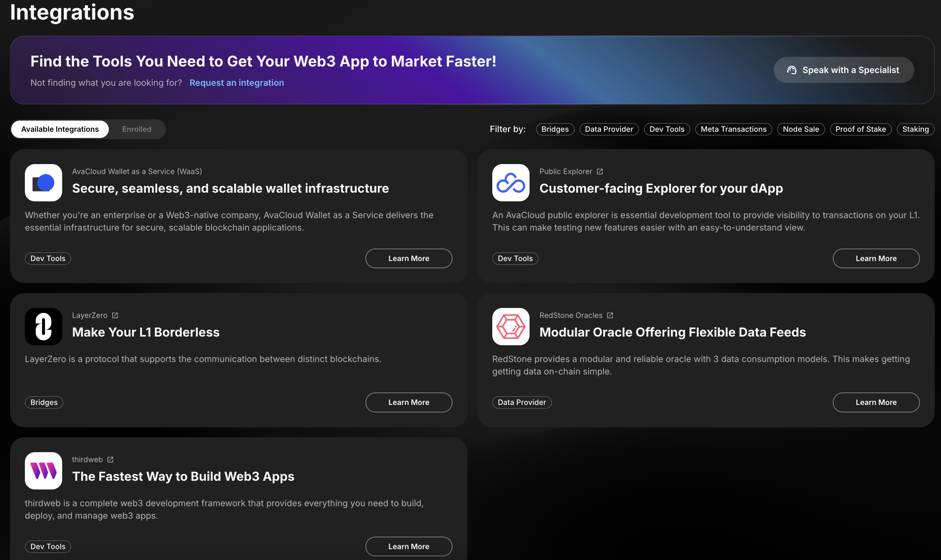Switch to the Enrolled tab
The height and width of the screenshot is (560, 941).
(x=137, y=129)
